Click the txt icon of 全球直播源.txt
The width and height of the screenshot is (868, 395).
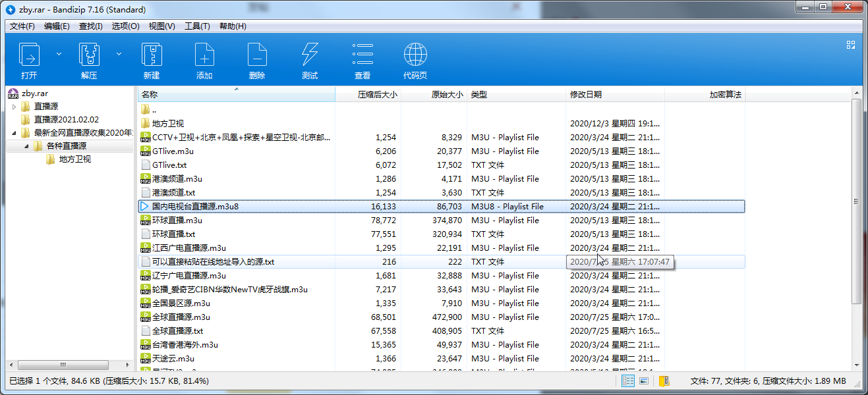coord(146,330)
